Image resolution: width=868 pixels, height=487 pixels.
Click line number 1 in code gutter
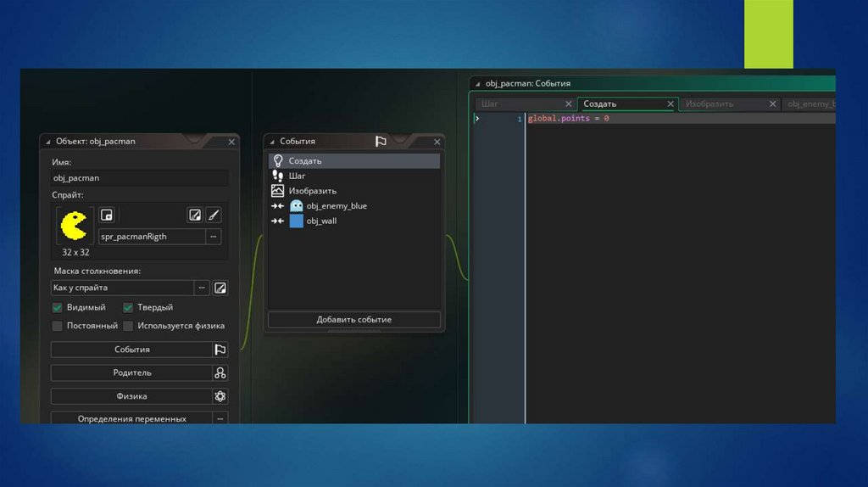click(x=520, y=119)
